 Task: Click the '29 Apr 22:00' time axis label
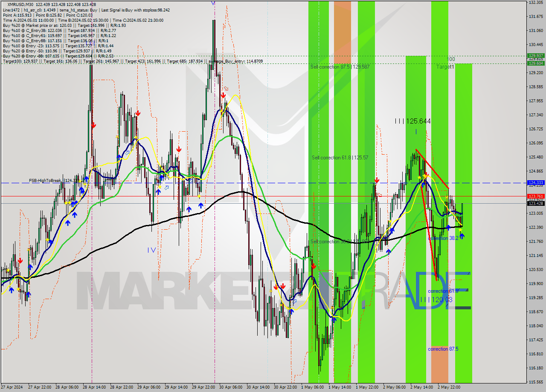(x=203, y=387)
